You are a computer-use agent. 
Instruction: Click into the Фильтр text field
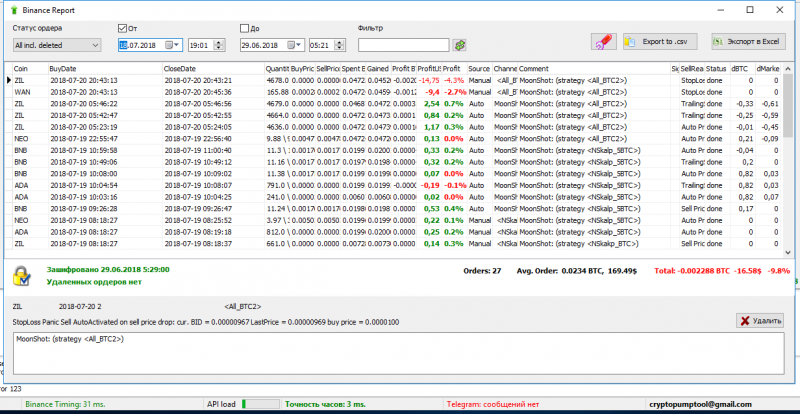point(404,45)
